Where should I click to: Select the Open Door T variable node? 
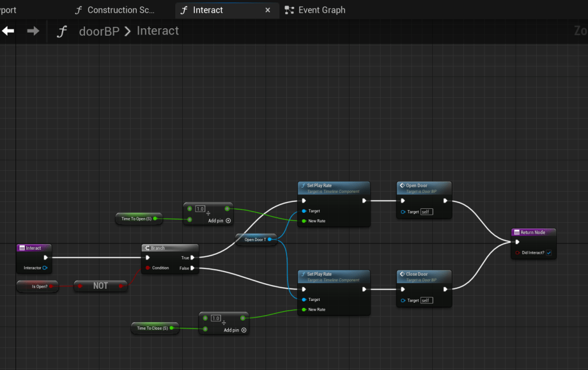point(255,239)
